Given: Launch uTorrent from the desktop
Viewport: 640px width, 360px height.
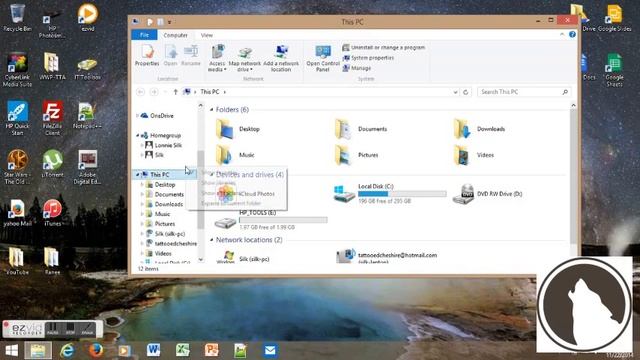Looking at the screenshot, I should coord(53,164).
